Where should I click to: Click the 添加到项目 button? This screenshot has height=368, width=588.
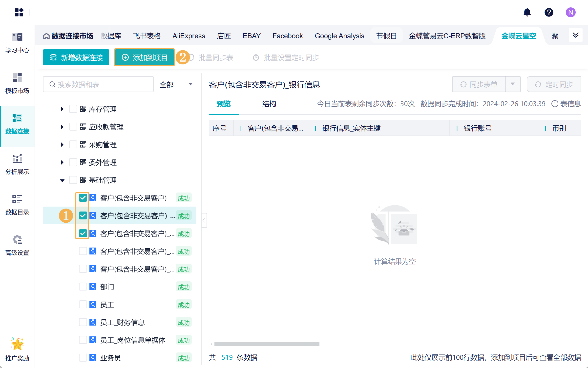click(x=145, y=58)
